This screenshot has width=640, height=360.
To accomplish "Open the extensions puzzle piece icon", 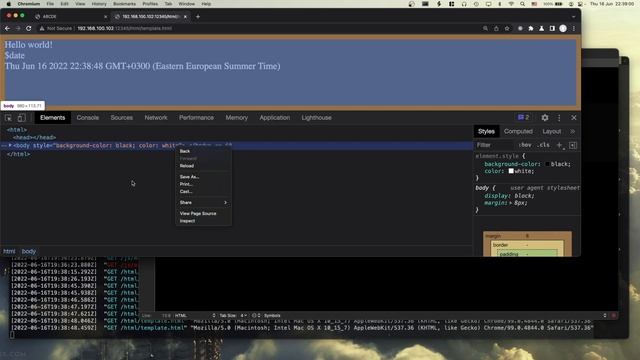I will [531, 29].
